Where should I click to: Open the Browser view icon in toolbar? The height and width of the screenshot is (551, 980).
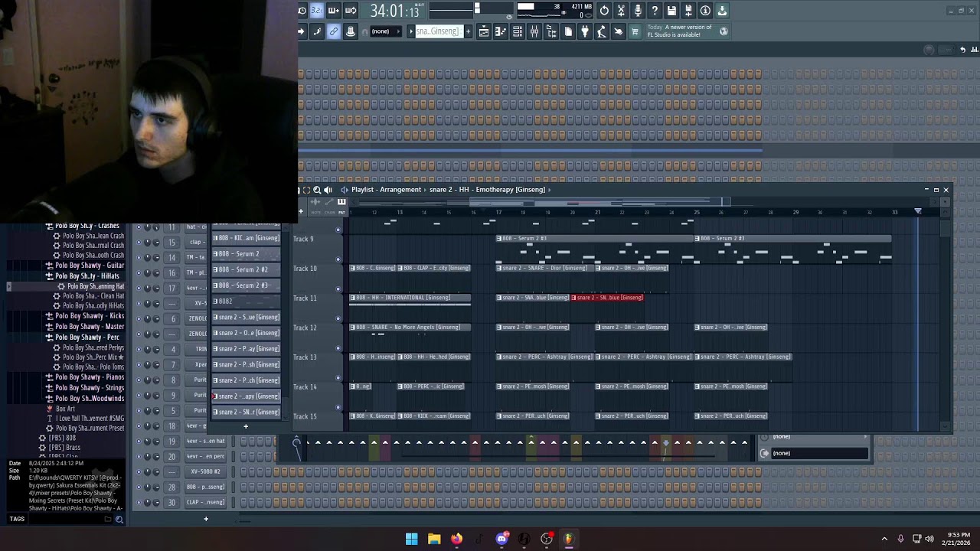click(551, 31)
